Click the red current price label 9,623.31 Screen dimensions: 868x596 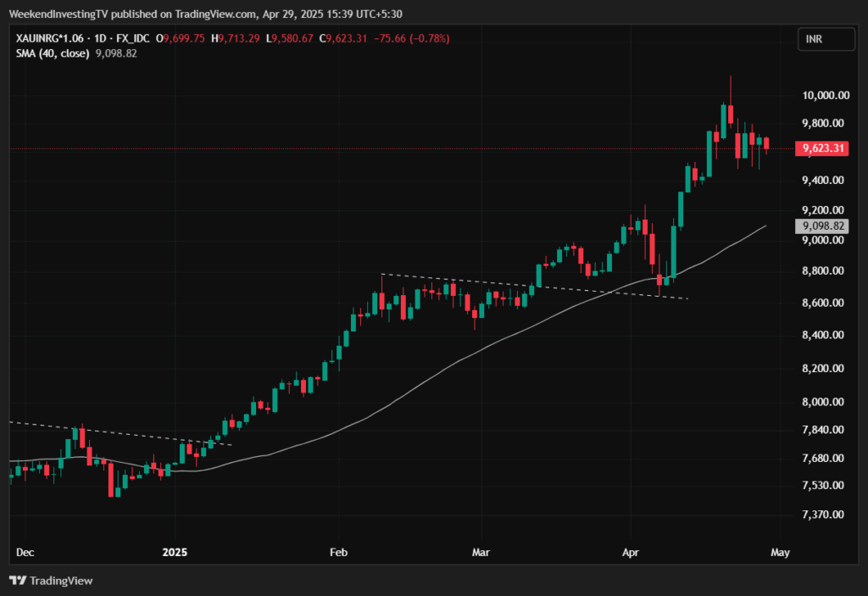coord(822,148)
